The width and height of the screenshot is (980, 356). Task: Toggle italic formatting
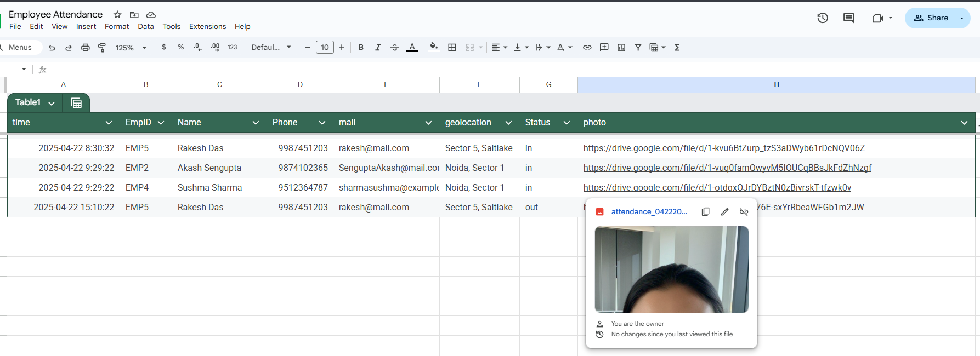pyautogui.click(x=377, y=48)
